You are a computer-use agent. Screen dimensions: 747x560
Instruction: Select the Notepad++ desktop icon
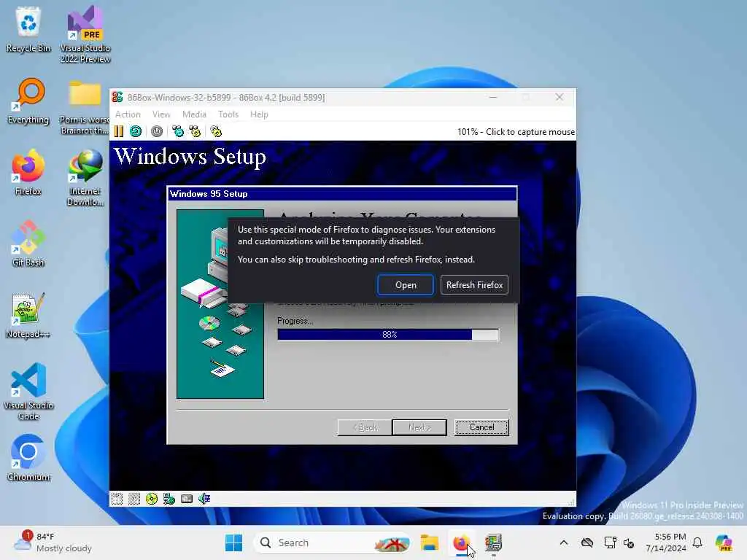pyautogui.click(x=28, y=315)
